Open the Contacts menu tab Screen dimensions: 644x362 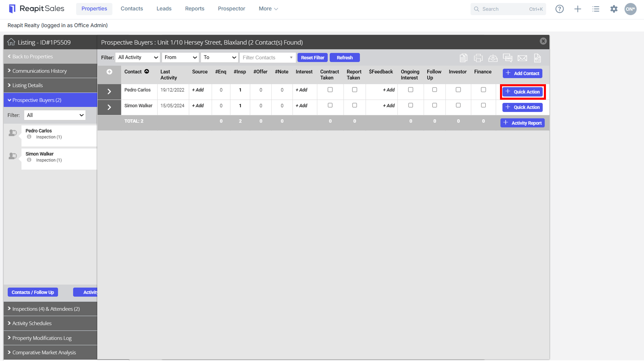click(132, 9)
